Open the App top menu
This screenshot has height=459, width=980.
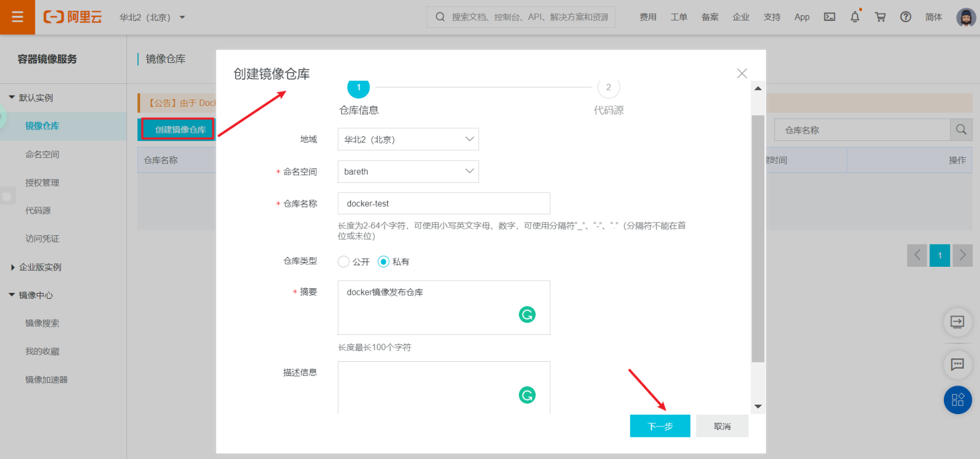[x=802, y=17]
